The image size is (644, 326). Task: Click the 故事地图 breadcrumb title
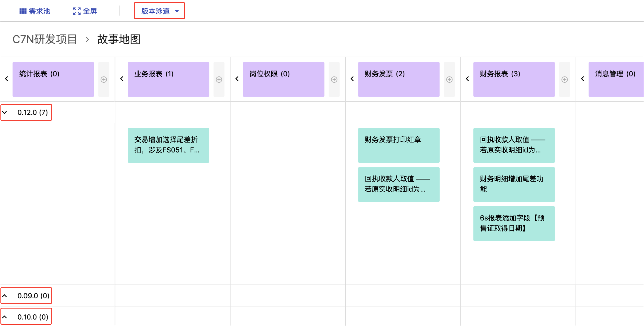119,39
